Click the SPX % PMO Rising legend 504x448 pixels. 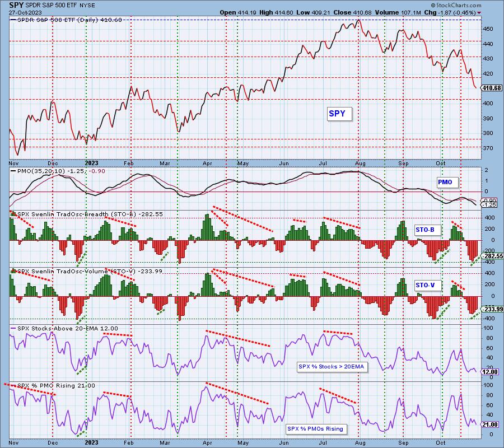(x=53, y=385)
